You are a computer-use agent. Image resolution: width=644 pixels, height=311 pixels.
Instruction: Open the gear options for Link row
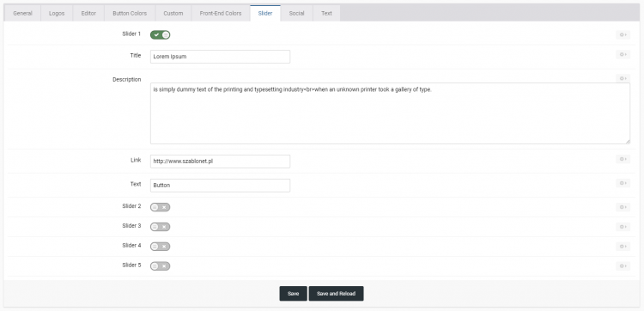click(x=623, y=160)
